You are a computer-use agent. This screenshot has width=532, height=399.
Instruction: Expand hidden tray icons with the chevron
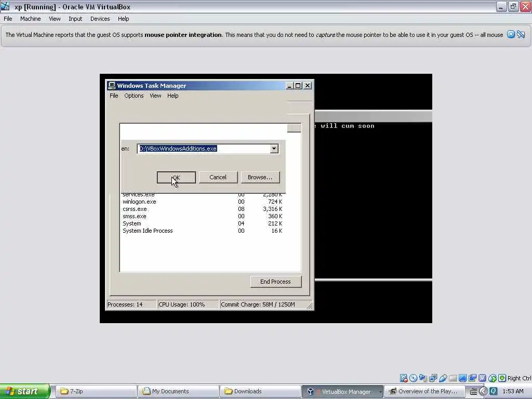pos(483,391)
